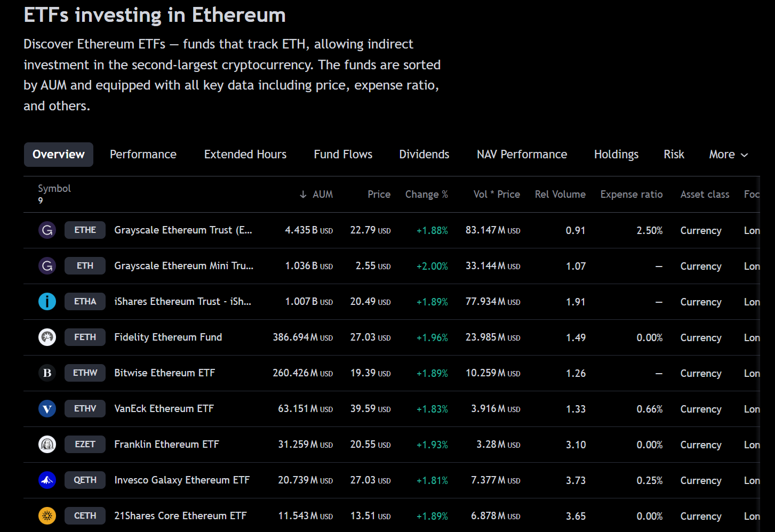Screen dimensions: 775x532
Task: Open VanEck Ethereum ETF link
Action: 164,409
